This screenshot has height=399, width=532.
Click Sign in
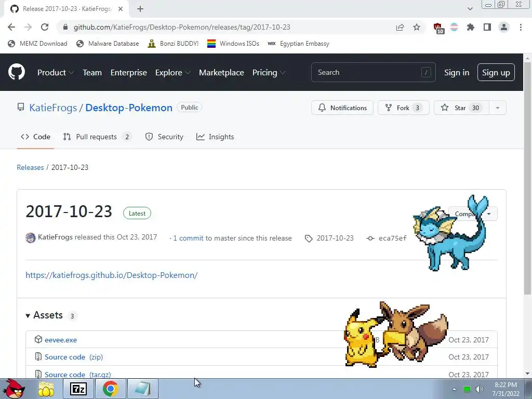(457, 73)
